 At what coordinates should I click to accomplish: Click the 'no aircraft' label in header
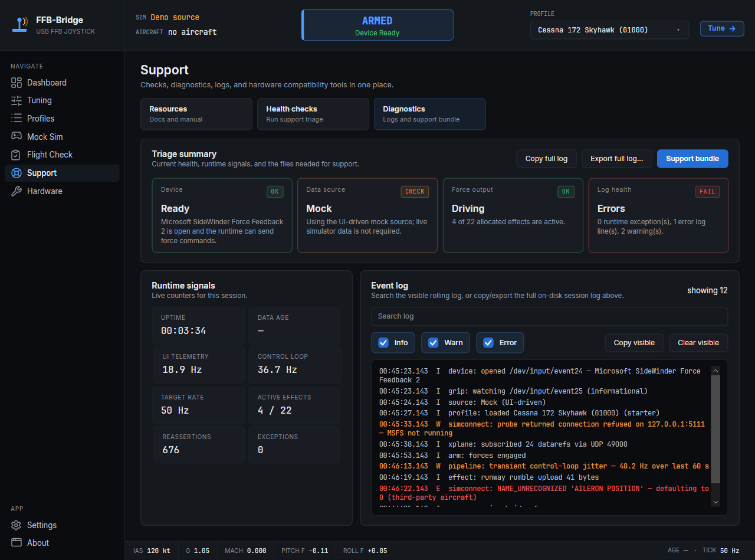192,32
